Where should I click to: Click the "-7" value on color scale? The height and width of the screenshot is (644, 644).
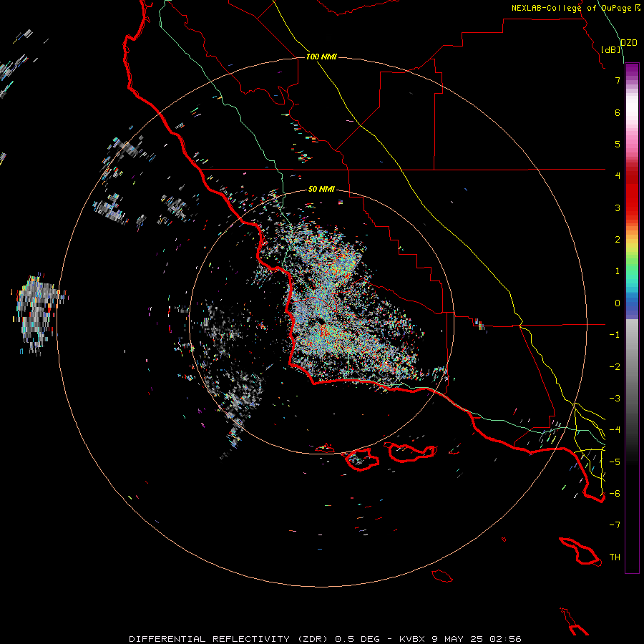tap(615, 525)
